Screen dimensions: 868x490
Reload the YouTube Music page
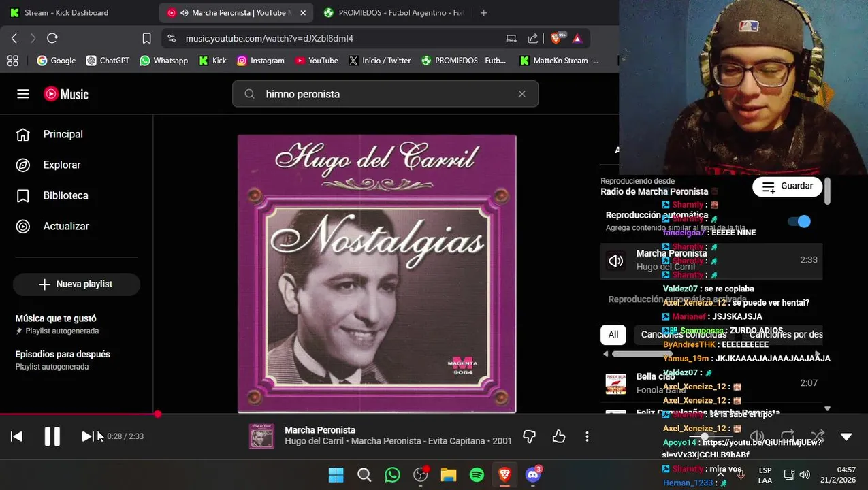tap(52, 38)
